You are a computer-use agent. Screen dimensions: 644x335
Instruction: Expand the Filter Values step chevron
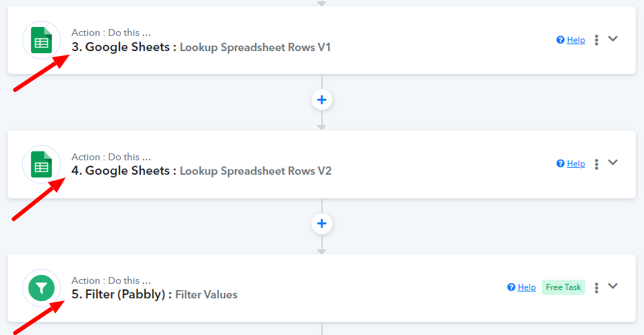pos(613,286)
